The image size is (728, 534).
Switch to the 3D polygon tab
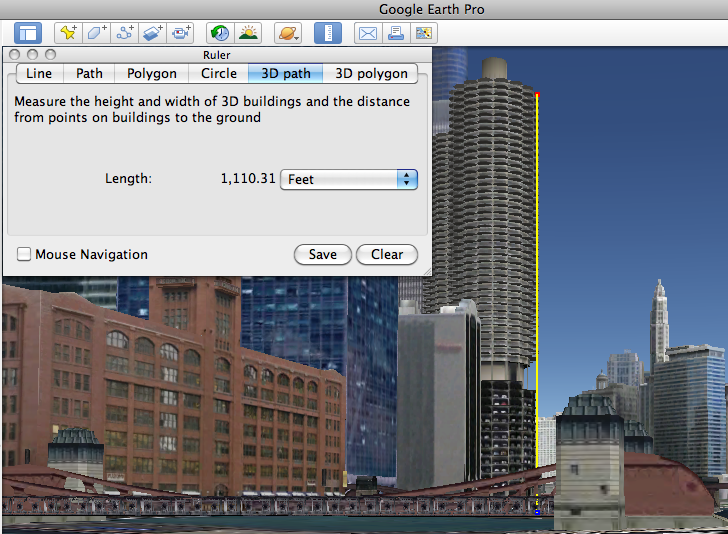[x=371, y=73]
